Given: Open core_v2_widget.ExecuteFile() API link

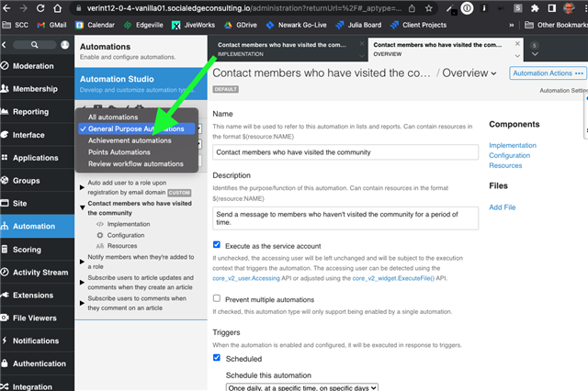Looking at the screenshot, I should point(393,278).
